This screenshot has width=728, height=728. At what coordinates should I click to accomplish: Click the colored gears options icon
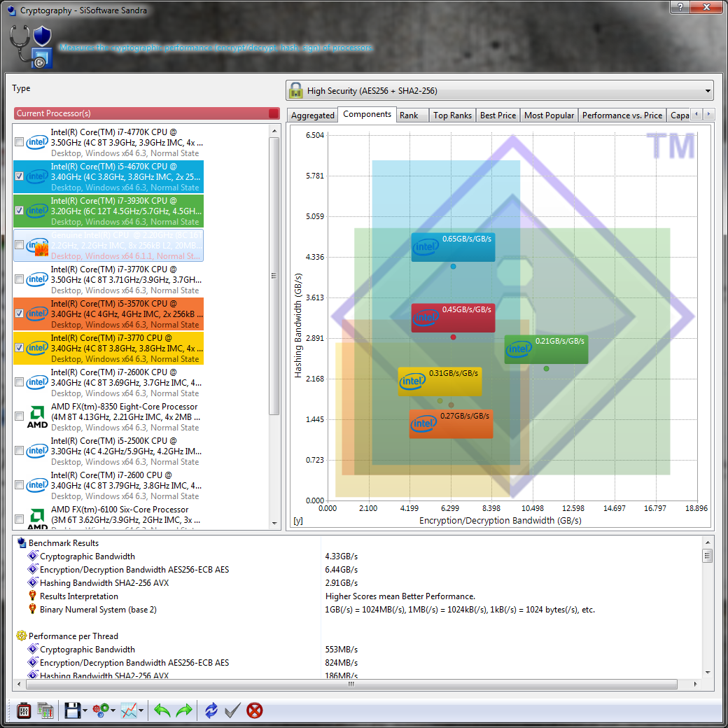tap(101, 710)
